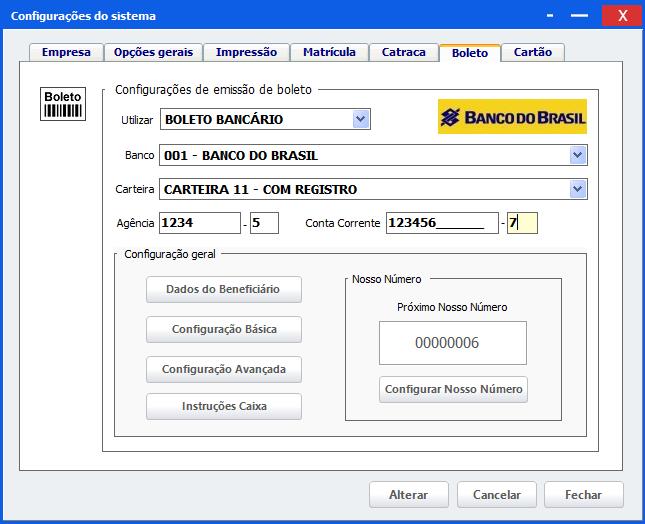Image resolution: width=645 pixels, height=524 pixels.
Task: Click the Boleto barcode icon
Action: 63,104
